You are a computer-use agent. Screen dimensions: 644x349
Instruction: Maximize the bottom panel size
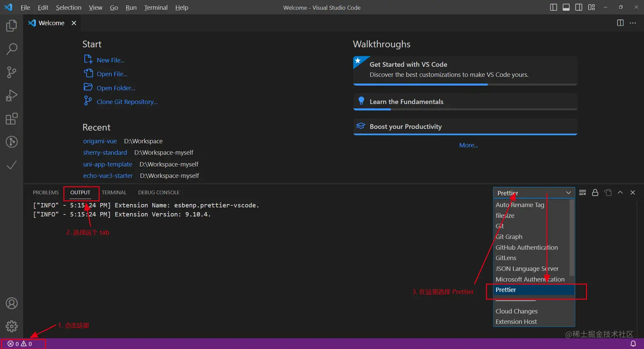620,193
